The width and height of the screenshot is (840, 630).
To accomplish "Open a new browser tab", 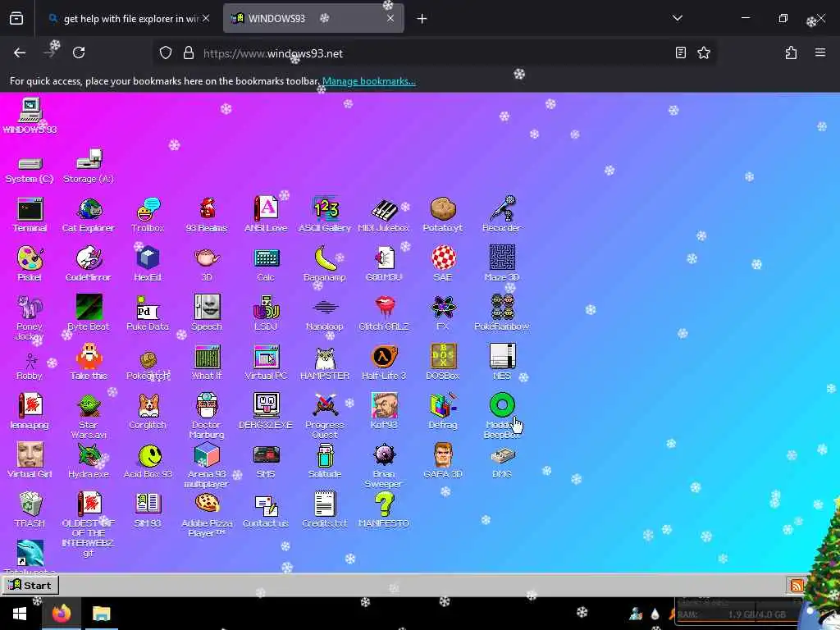I will tap(422, 19).
